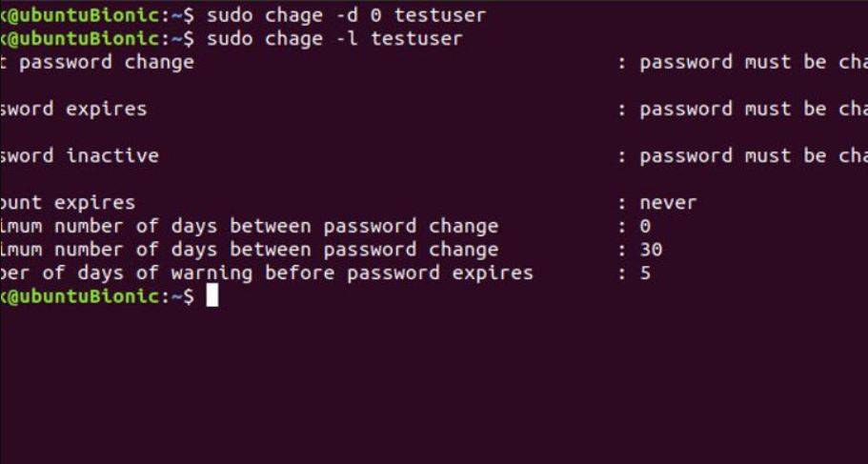
Task: Click the value 30 for maximum days
Action: click(651, 250)
